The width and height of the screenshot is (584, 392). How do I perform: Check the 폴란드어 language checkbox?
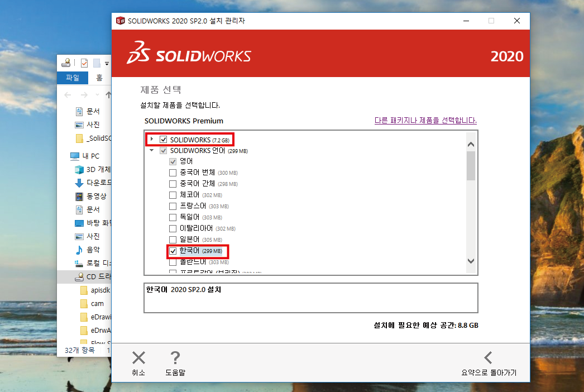pos(173,262)
